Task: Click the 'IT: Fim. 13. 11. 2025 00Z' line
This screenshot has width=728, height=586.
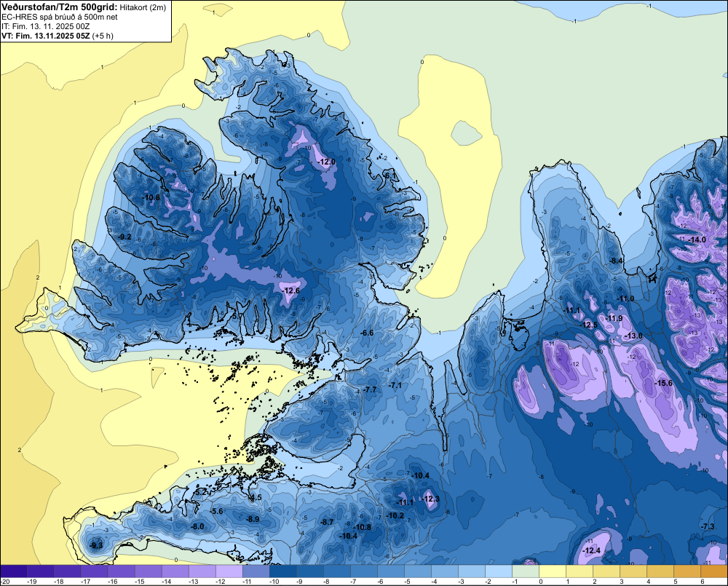Action: 45,26
